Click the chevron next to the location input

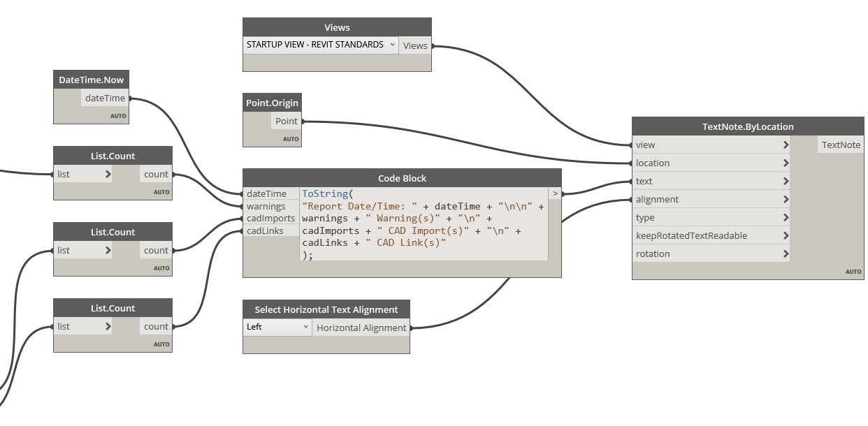click(x=786, y=163)
